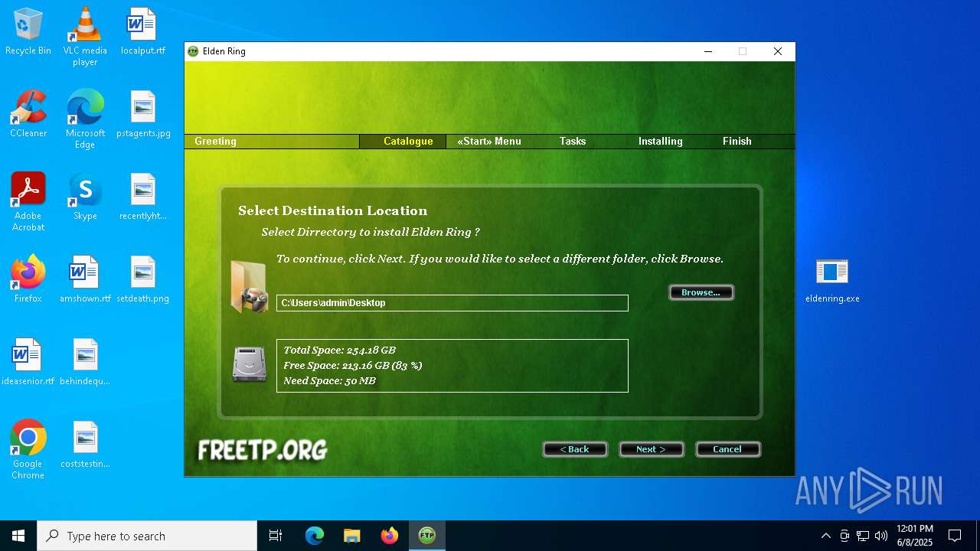Select the ideasenior.rtf document icon
This screenshot has height=551, width=980.
click(28, 362)
